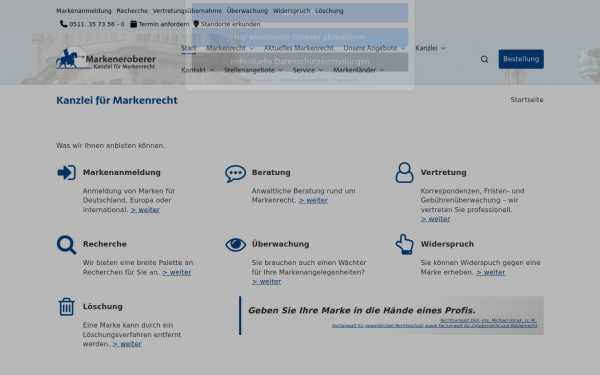
Task: Click the calendar icon for Termin anfordern
Action: pos(133,24)
